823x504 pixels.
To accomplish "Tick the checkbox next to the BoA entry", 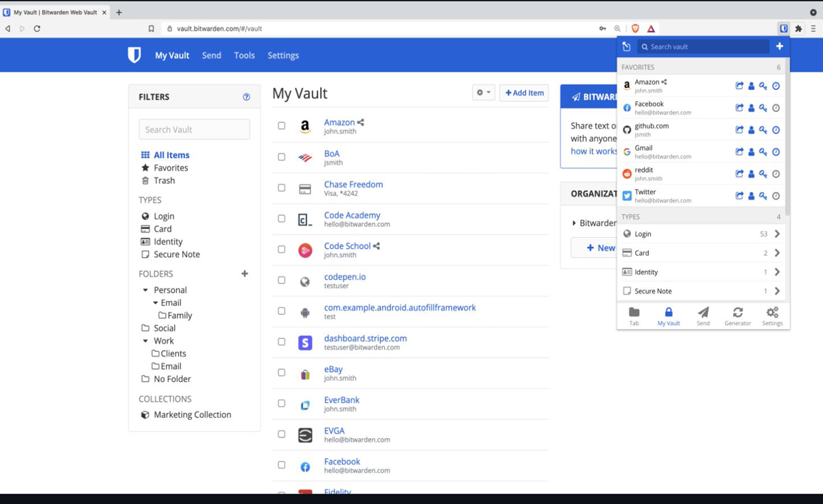I will point(281,156).
